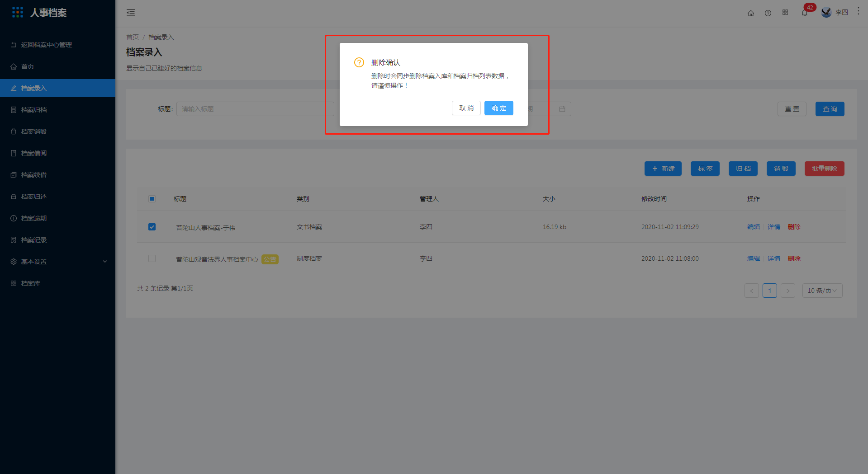Screen dimensions: 868x474
Task: Click the 2020-11-02 11:08:00 timestamp
Action: pos(670,258)
